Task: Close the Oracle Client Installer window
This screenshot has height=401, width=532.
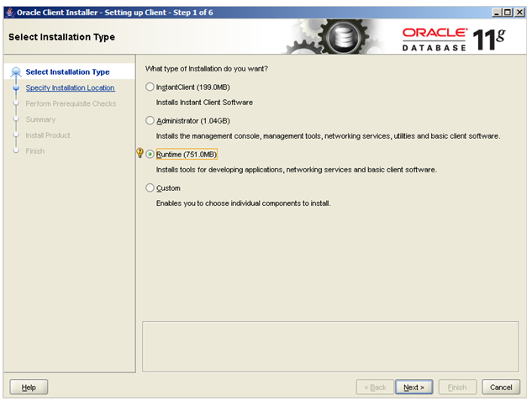Action: (x=519, y=13)
